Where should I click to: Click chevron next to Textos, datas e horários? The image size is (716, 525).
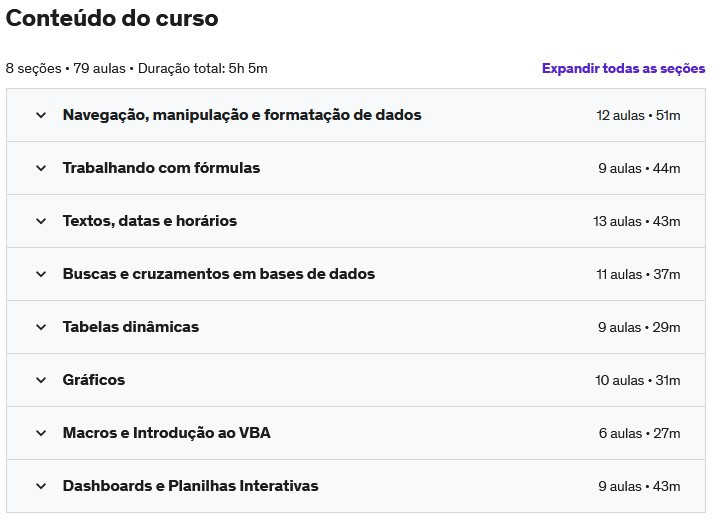point(41,221)
